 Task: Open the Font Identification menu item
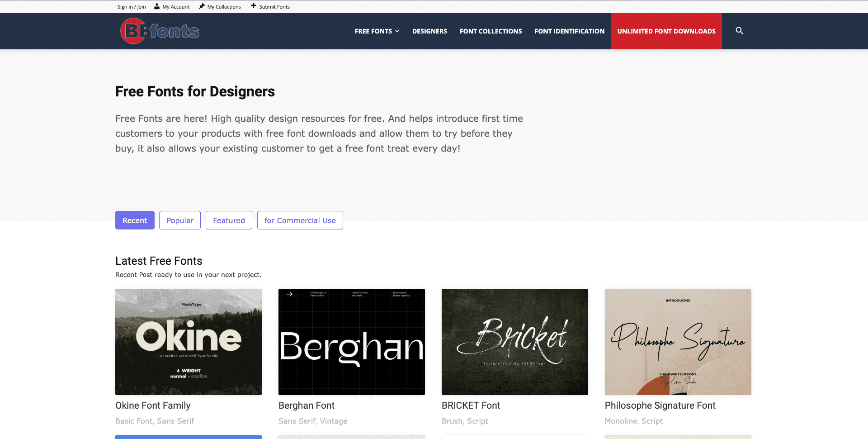[x=569, y=31]
